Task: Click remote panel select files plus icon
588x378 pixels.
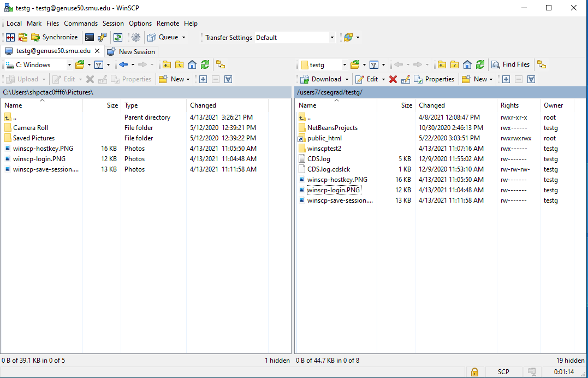Action: [506, 79]
